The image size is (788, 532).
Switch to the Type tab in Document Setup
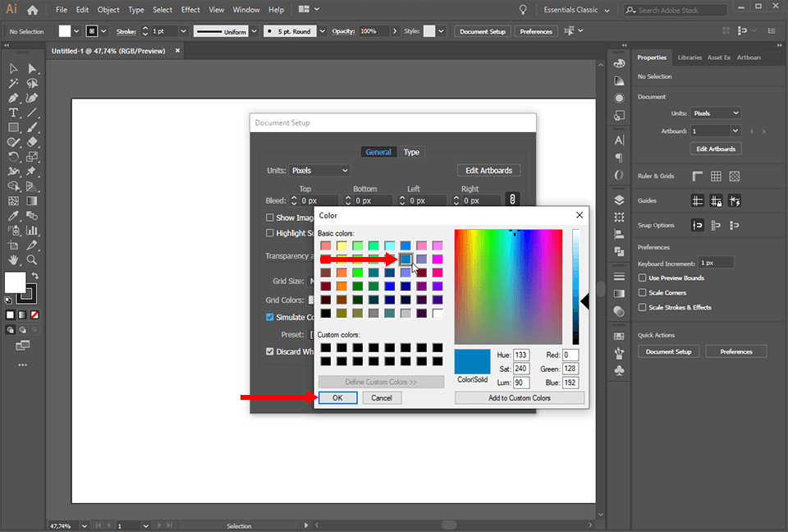(x=411, y=152)
